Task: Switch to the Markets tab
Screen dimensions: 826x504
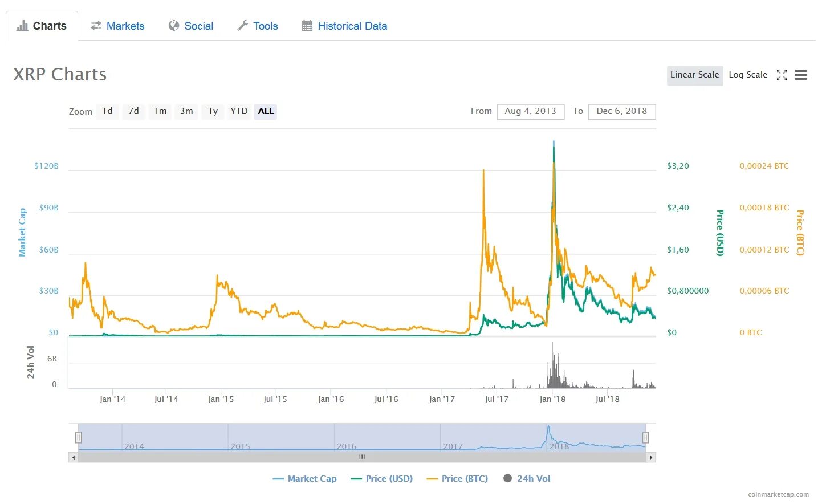Action: click(117, 26)
